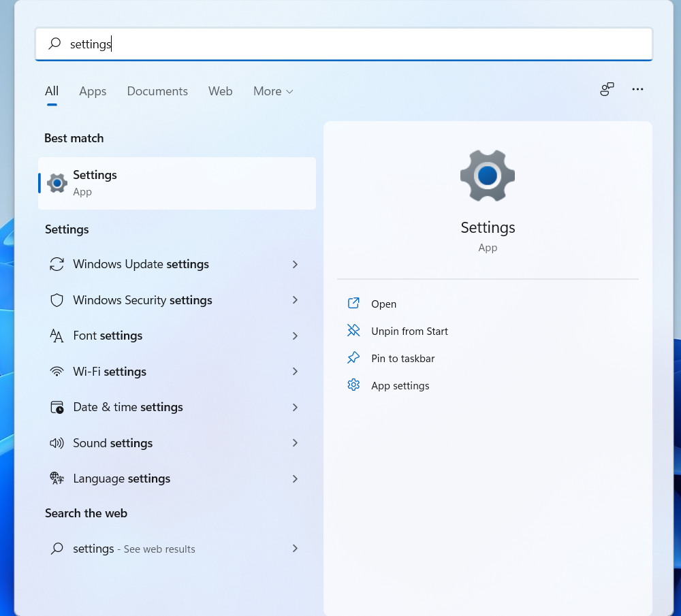Expand the web results chevron for settings
This screenshot has width=681, height=616.
(295, 549)
